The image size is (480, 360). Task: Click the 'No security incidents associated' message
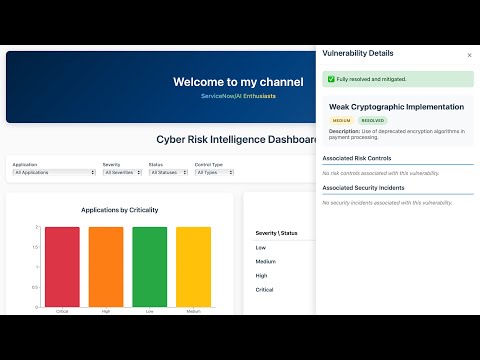pyautogui.click(x=387, y=203)
